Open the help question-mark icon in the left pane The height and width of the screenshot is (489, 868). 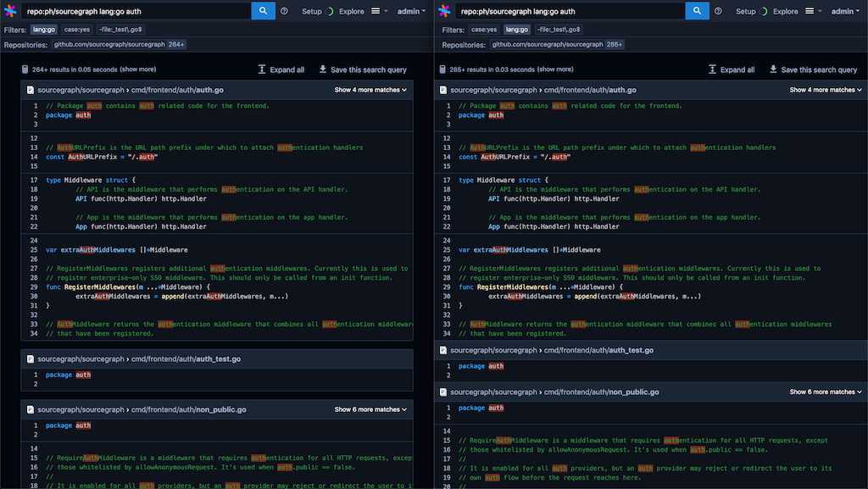coord(284,11)
